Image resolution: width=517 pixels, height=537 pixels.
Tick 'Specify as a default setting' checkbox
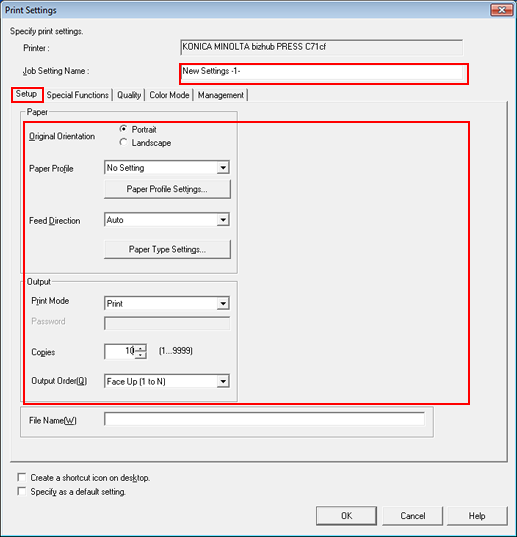pos(22,491)
